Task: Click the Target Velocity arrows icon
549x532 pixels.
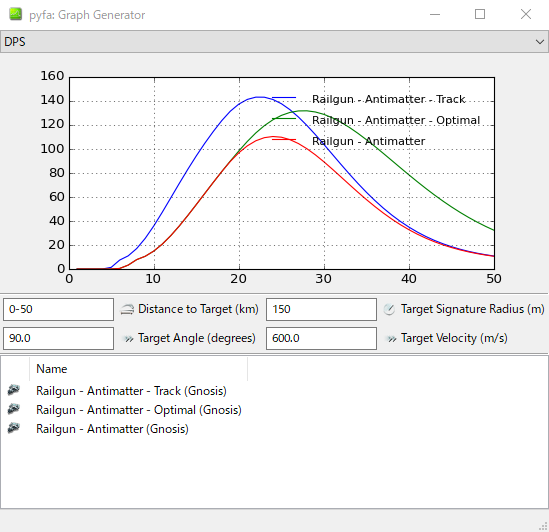Action: 392,339
